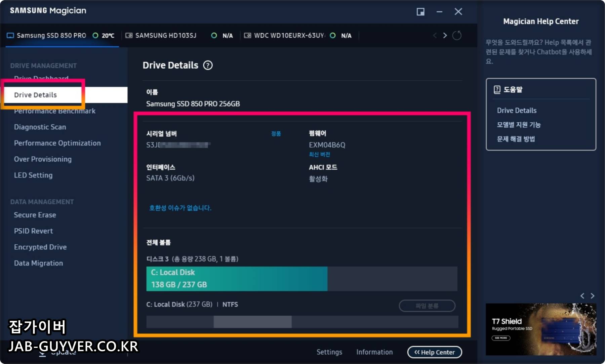Viewport: 605px width, 364px height.
Task: Open Encrypted Drive page
Action: click(x=40, y=247)
